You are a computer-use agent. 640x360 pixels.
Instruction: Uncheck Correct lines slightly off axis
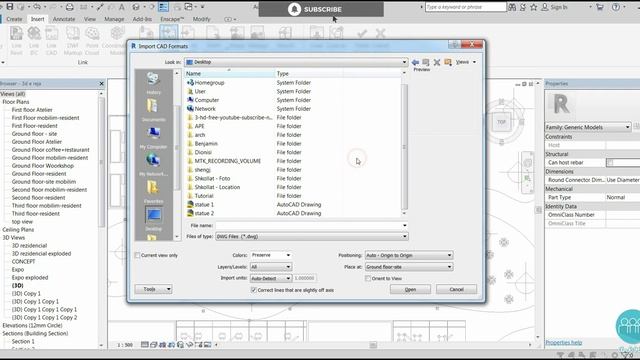coord(253,290)
